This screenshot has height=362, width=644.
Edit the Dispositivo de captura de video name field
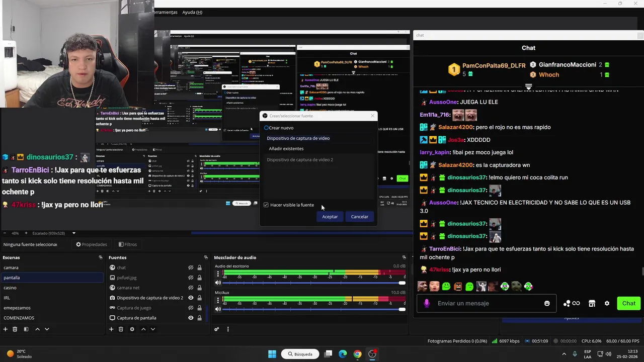pos(319,138)
